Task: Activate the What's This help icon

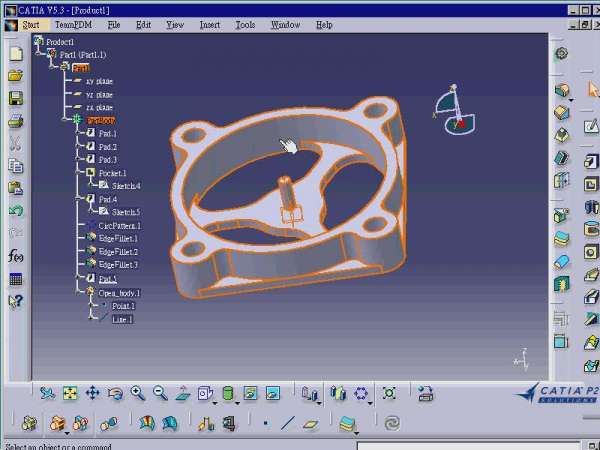Action: click(x=16, y=302)
